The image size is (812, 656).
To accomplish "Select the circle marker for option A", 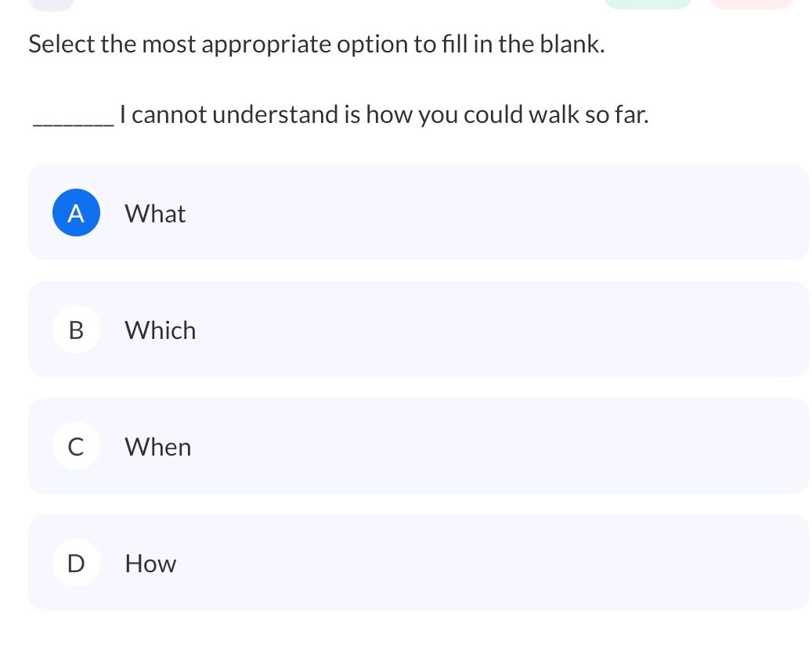I will (x=76, y=212).
